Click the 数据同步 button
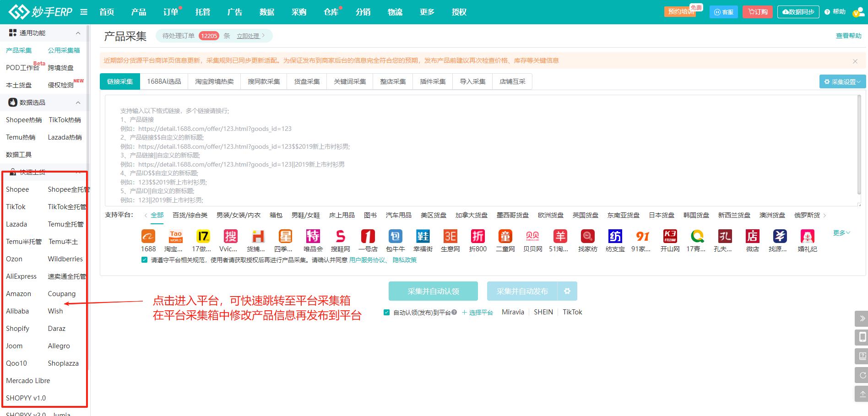This screenshot has width=868, height=416. pyautogui.click(x=798, y=12)
